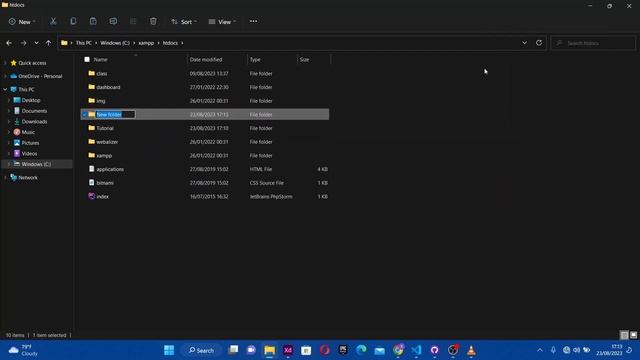
Task: Click the Share icon in toolbar
Action: point(133,21)
